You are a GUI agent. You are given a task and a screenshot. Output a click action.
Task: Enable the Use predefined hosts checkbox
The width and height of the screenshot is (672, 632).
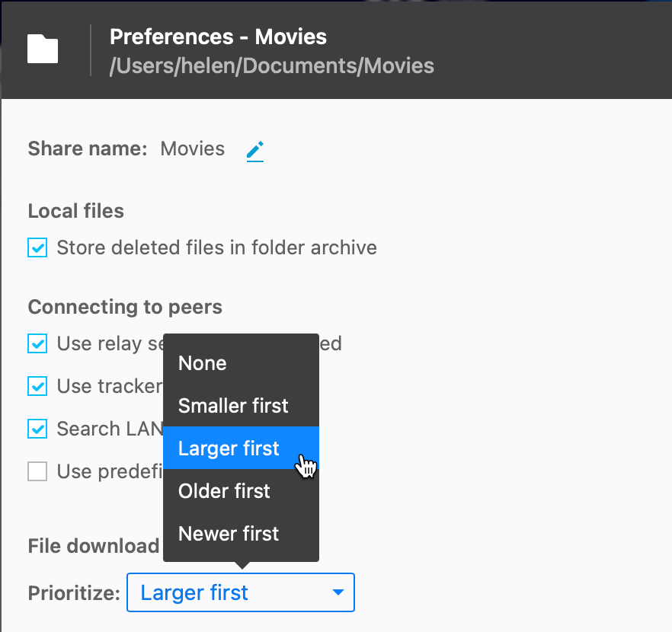tap(37, 471)
